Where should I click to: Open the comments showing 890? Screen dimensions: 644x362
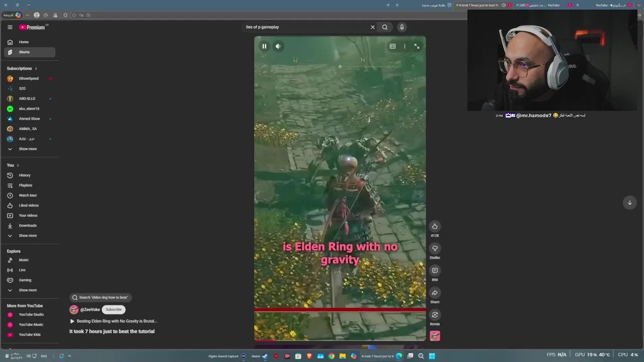(435, 270)
